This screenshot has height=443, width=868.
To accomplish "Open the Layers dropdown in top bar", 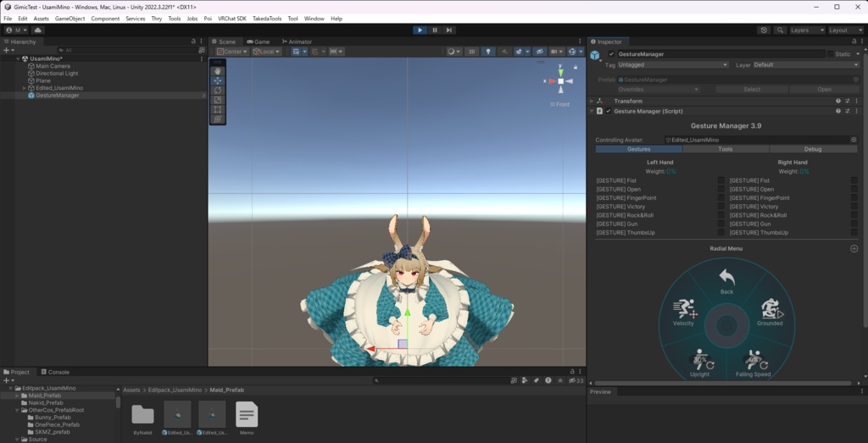I will [807, 30].
